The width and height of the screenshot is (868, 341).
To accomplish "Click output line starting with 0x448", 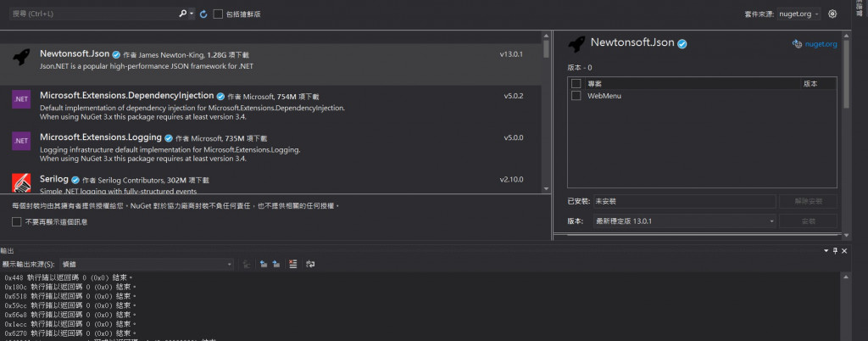I will pyautogui.click(x=69, y=277).
